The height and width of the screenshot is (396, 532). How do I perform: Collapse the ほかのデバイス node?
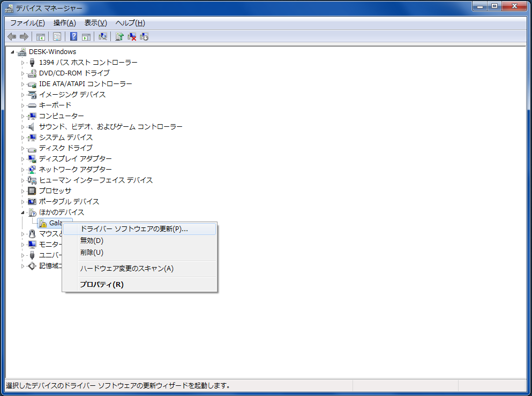coord(23,212)
